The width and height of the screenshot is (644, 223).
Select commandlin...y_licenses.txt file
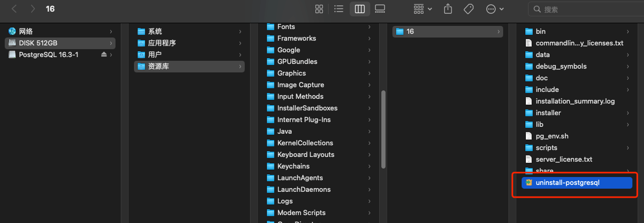(x=577, y=43)
